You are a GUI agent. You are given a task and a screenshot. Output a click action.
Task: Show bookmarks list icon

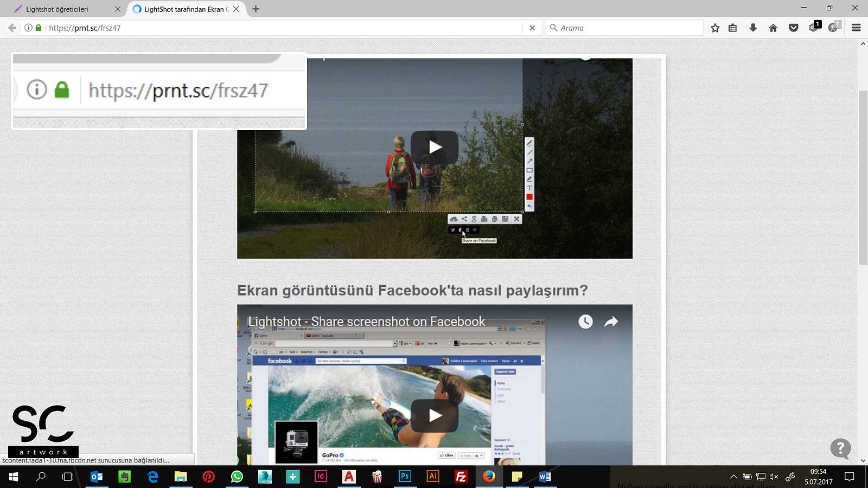(x=732, y=28)
